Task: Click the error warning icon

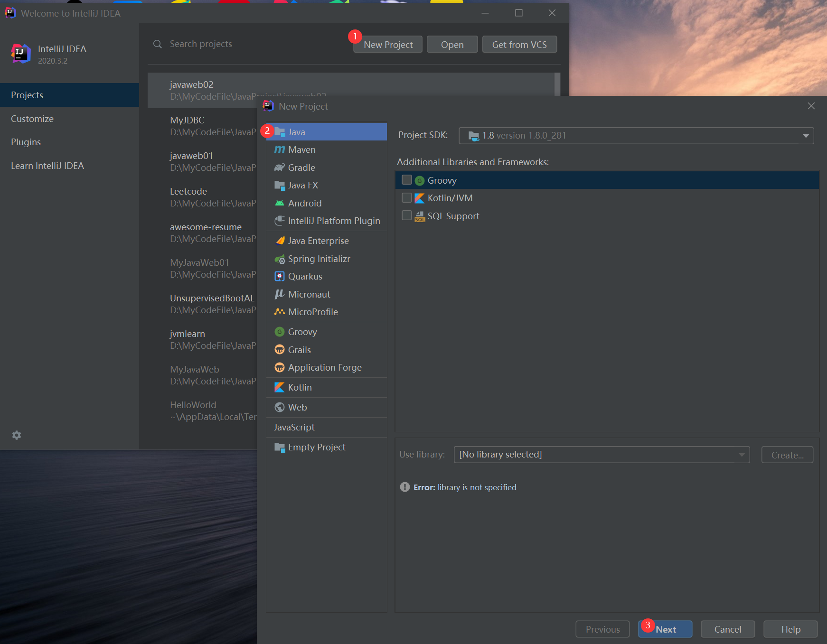Action: point(405,487)
